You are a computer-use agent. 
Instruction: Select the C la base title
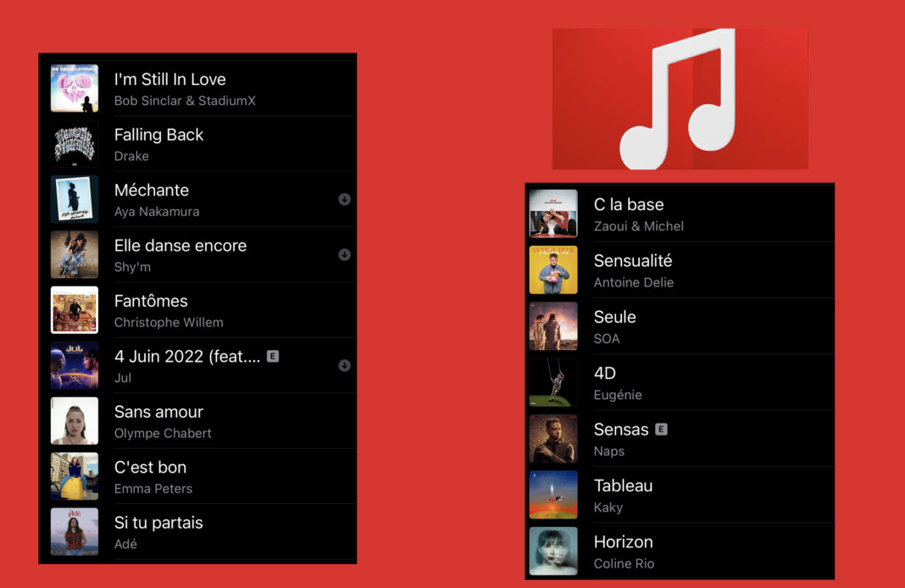pos(629,204)
